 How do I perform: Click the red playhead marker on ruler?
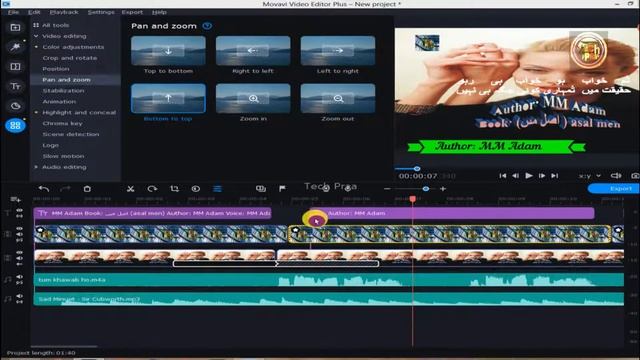pos(413,199)
